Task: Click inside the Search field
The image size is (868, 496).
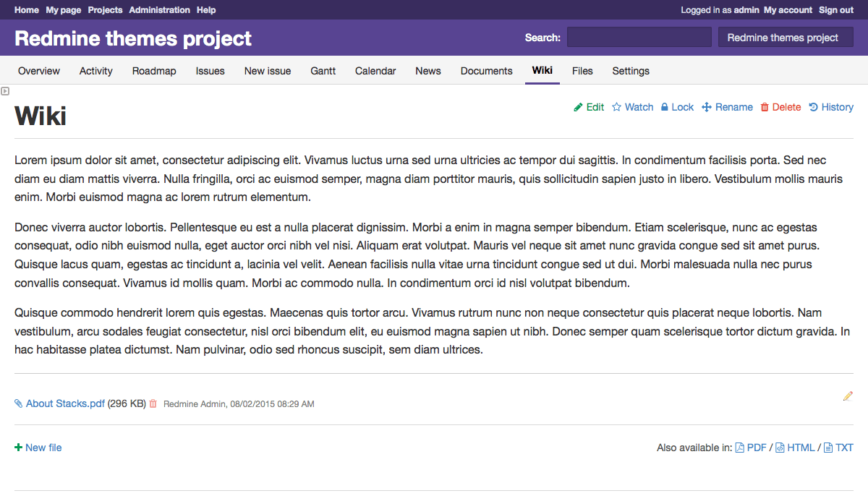Action: [639, 36]
